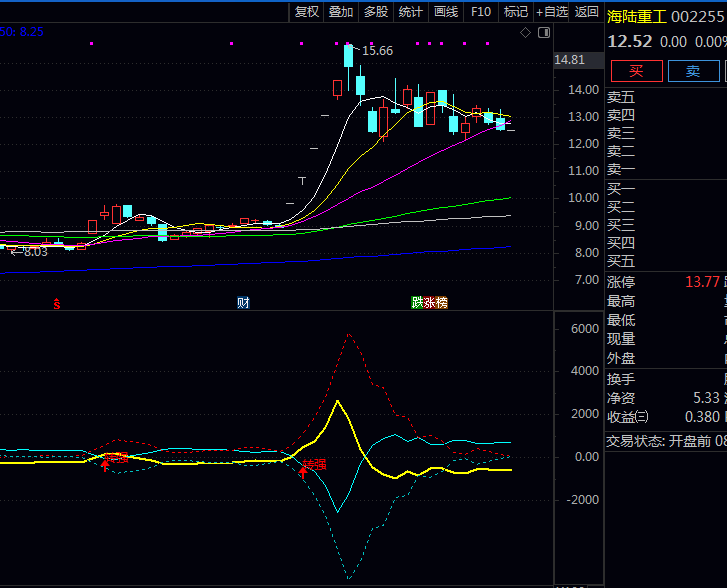This screenshot has width=727, height=588.
Task: Click the green '跌' tag under the chart
Action: pos(417,303)
